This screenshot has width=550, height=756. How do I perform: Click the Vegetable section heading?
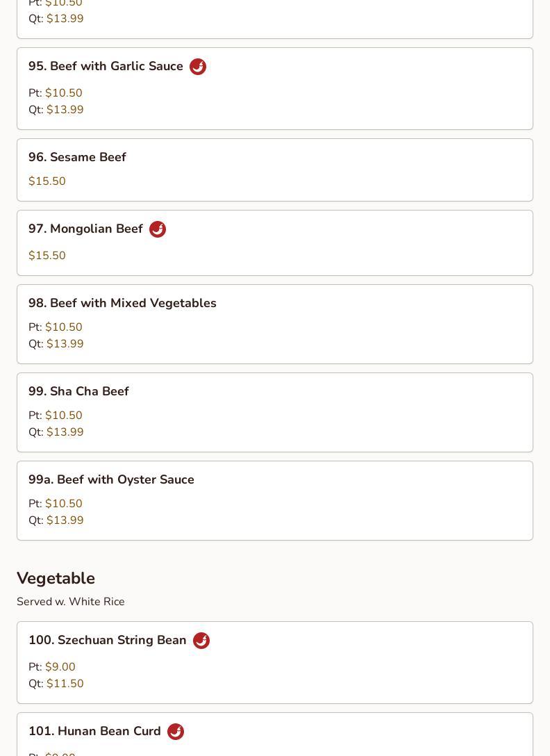point(56,578)
